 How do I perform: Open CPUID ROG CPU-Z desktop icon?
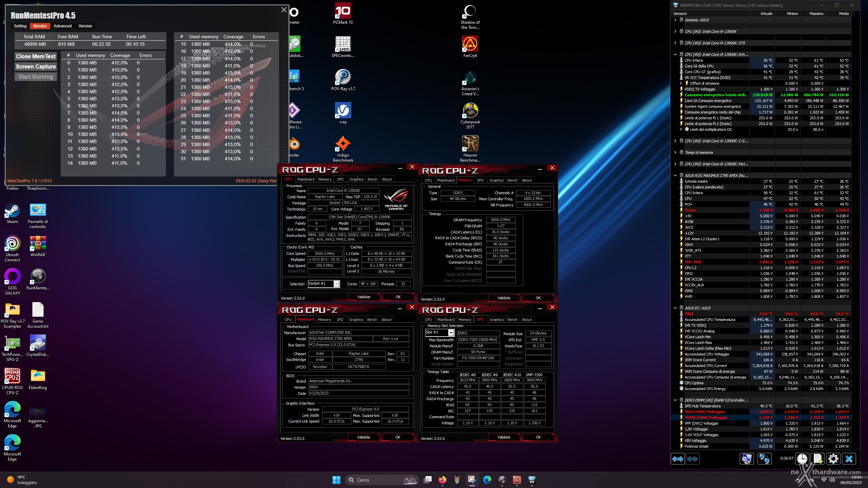(12, 382)
